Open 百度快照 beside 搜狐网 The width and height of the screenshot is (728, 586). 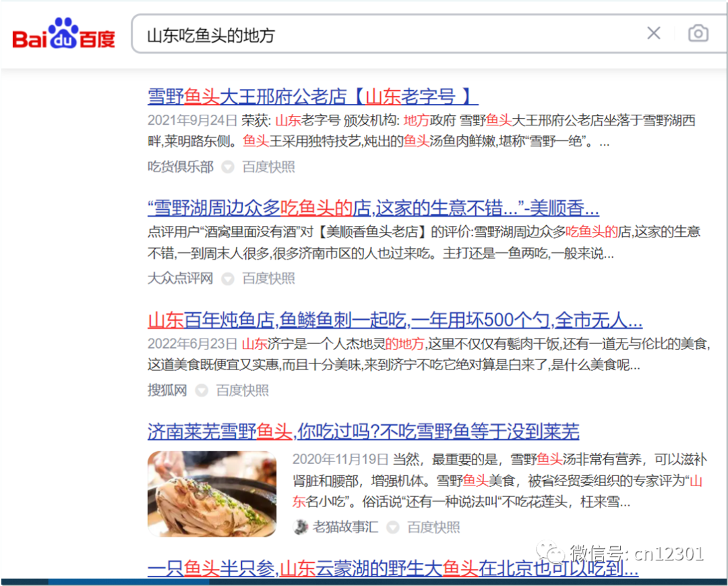tap(243, 390)
